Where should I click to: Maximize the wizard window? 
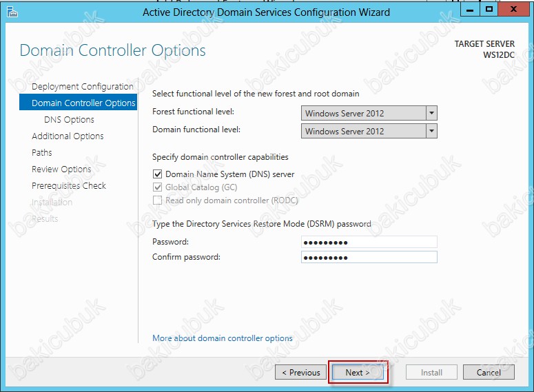pos(489,10)
